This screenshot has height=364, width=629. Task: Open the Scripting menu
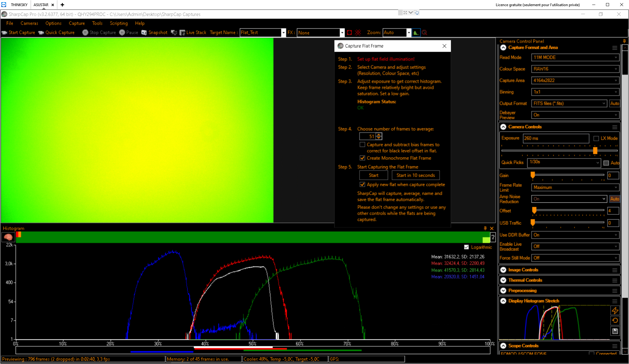click(119, 23)
